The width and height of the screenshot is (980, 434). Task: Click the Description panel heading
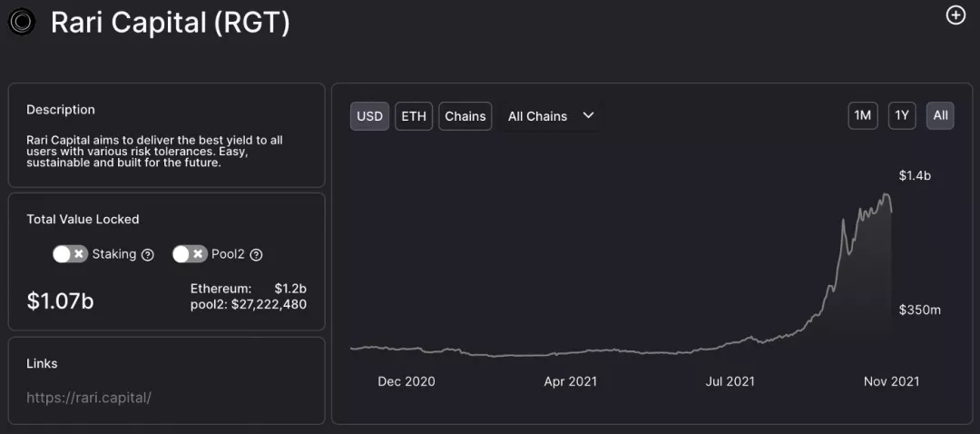coord(61,110)
